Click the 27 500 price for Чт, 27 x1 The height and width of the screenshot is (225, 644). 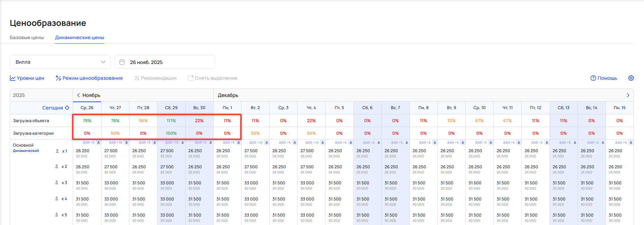pos(111,151)
